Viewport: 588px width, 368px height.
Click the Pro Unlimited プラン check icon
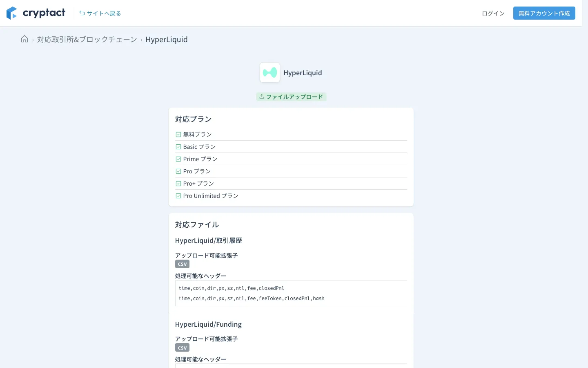[178, 196]
